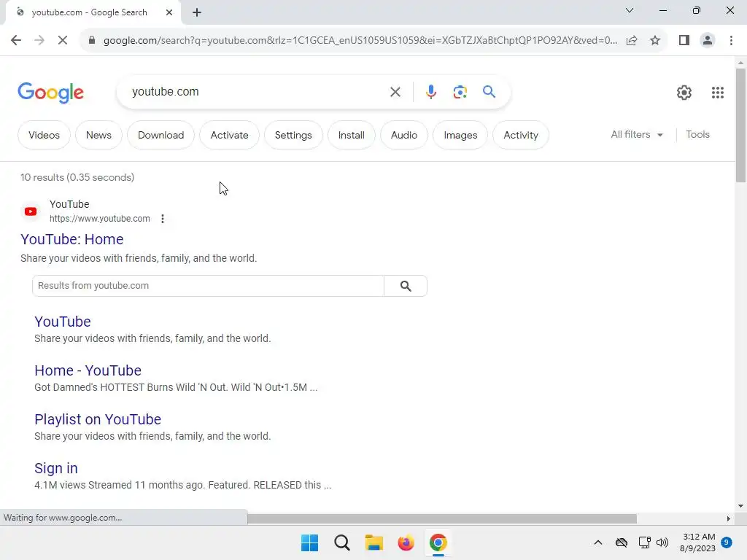Click the horizontal scrollbar thumb
Viewport: 747px width, 560px height.
pyautogui.click(x=442, y=518)
